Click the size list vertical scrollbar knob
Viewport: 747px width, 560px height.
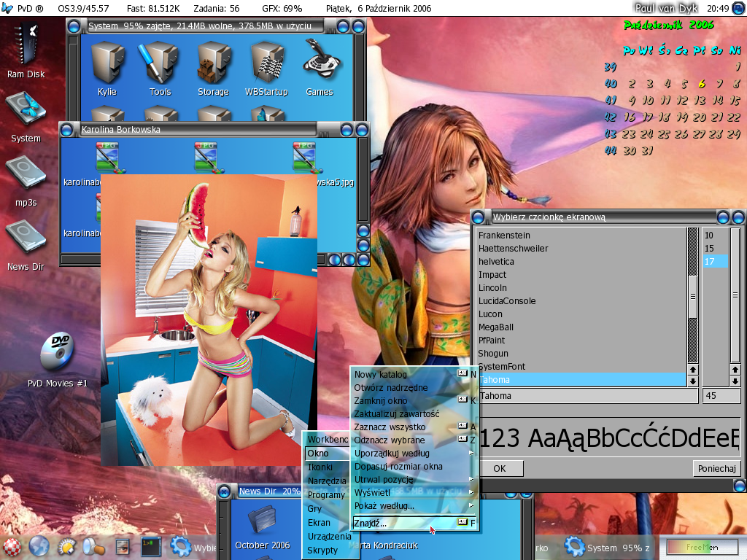pos(735,295)
